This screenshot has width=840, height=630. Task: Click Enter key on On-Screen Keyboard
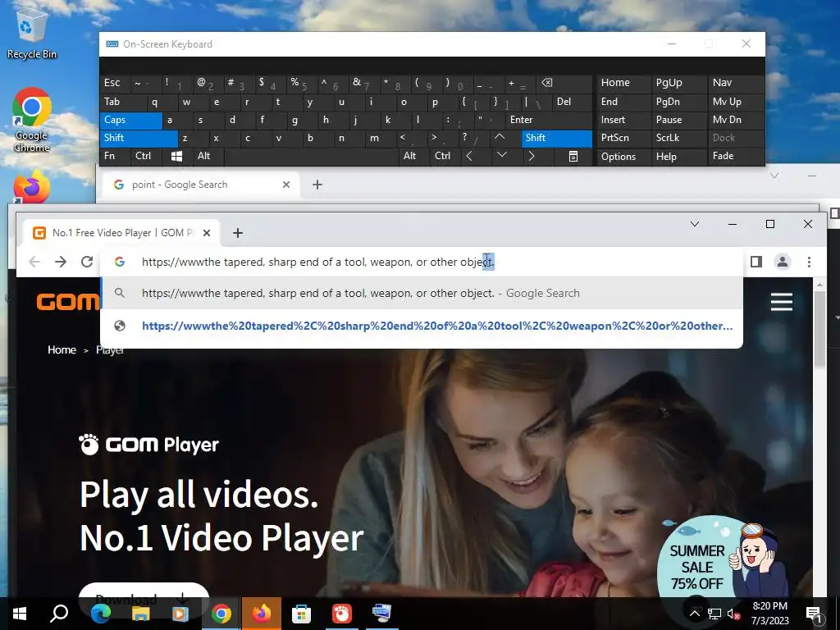pyautogui.click(x=549, y=120)
